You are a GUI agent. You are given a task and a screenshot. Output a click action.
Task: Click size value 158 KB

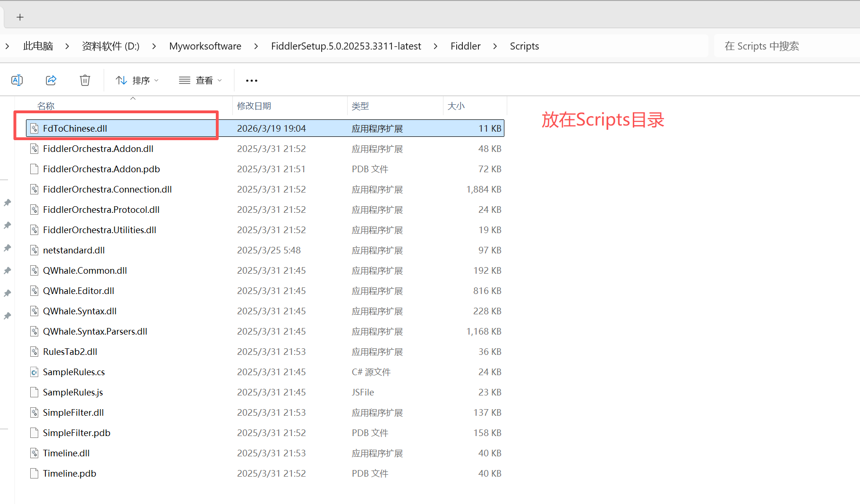coord(487,433)
